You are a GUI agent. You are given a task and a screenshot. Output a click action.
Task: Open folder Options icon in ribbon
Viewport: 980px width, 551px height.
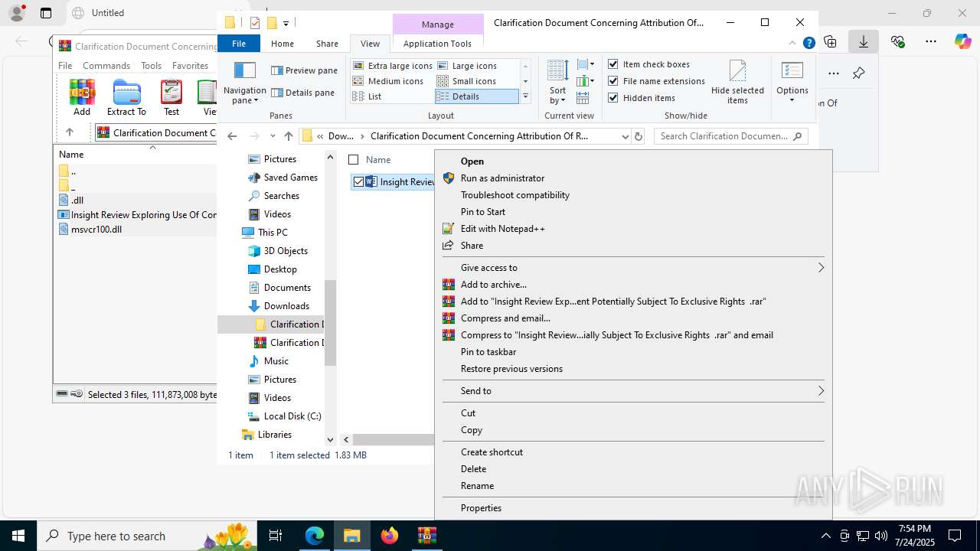tap(792, 83)
